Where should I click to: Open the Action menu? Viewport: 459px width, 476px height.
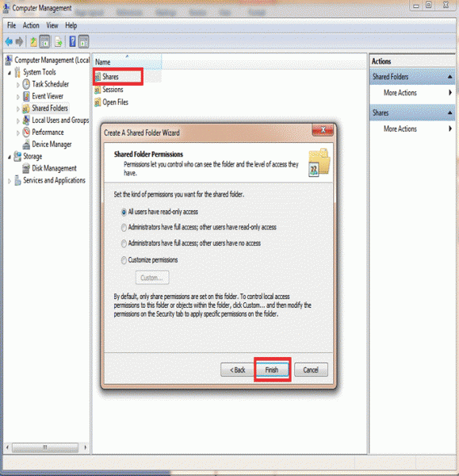pyautogui.click(x=31, y=25)
